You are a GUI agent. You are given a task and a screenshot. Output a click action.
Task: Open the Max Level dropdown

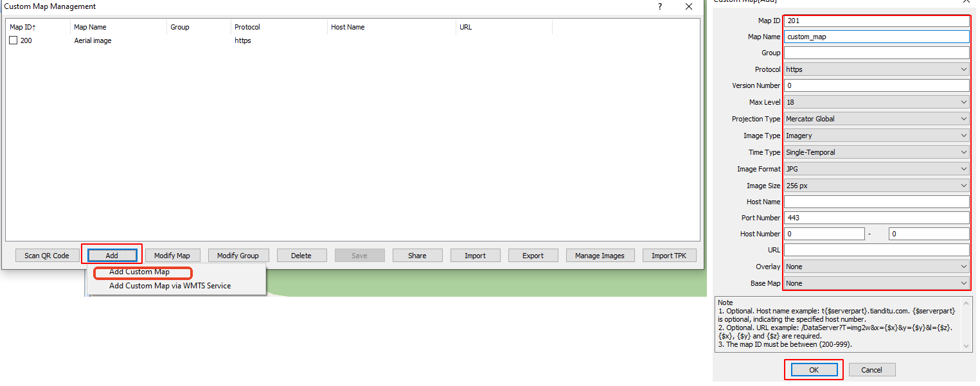(877, 102)
